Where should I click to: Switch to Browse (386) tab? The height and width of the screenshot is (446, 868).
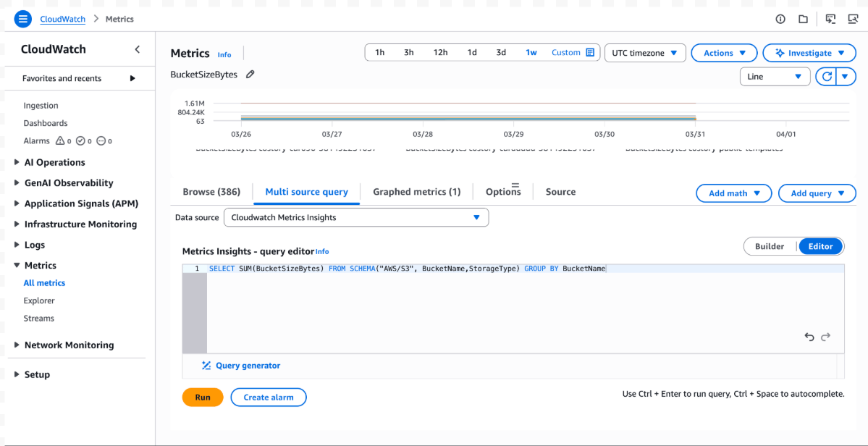[211, 191]
